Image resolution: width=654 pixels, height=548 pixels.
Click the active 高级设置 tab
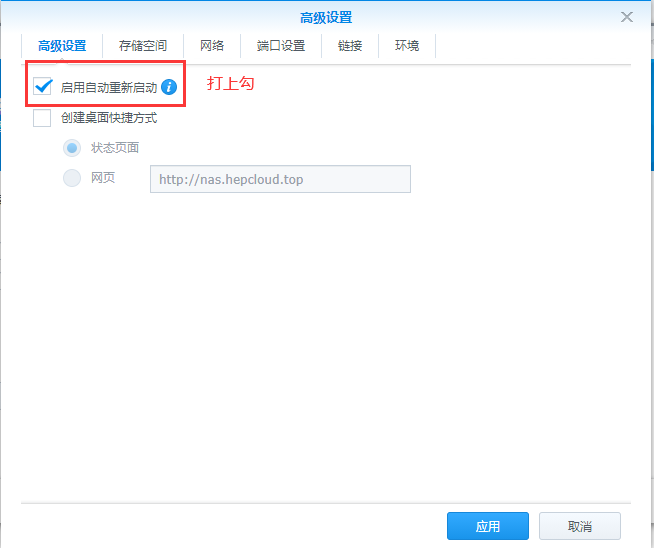(x=62, y=46)
